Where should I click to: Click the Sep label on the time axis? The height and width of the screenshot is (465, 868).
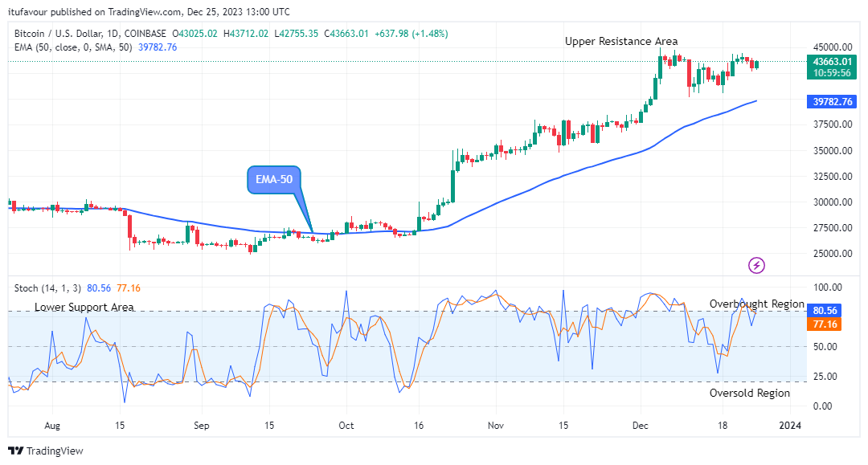202,425
